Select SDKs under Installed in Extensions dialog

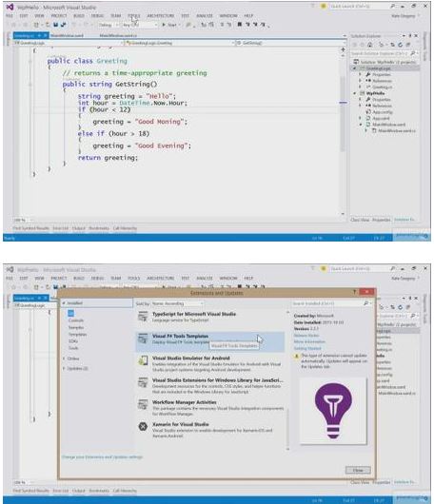(72, 341)
